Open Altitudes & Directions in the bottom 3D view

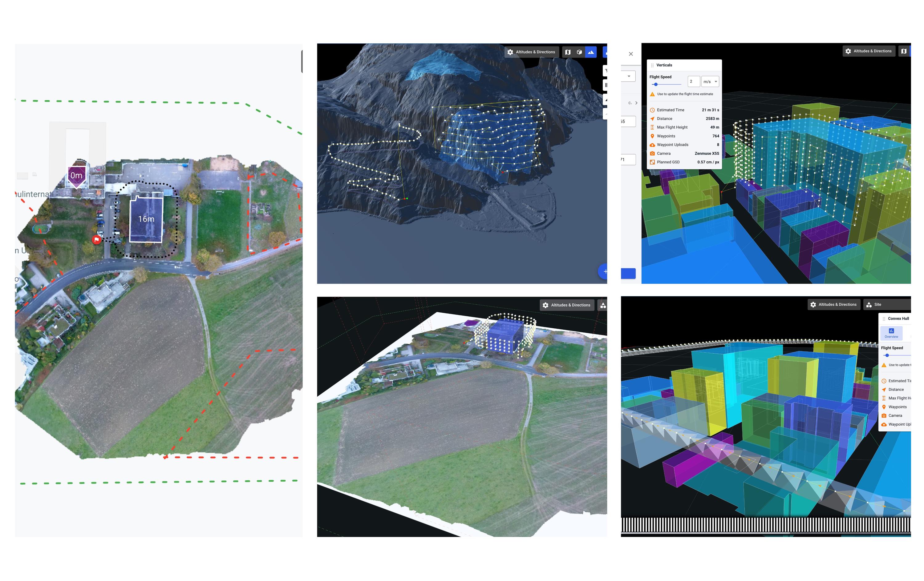[567, 305]
